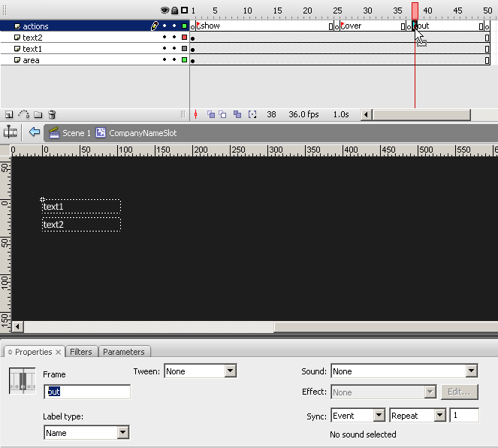Toggle show/hide all layers eye icon

[x=164, y=10]
